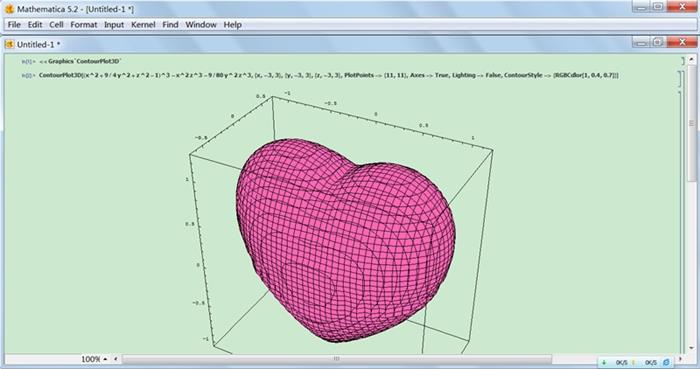Viewport: 700px width, 369px height.
Task: Open the Find menu
Action: [x=170, y=25]
